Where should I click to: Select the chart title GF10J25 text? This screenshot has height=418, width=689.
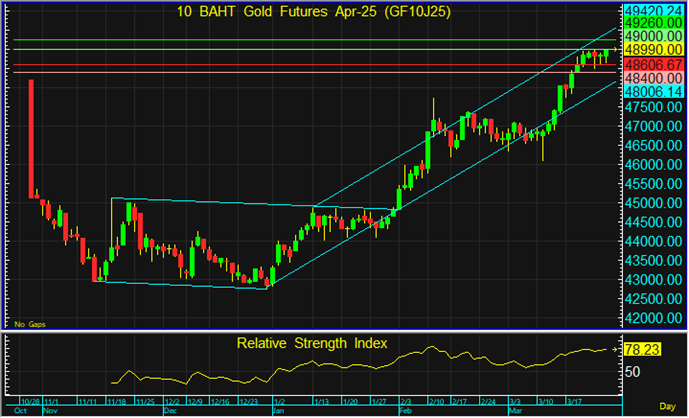coord(417,12)
